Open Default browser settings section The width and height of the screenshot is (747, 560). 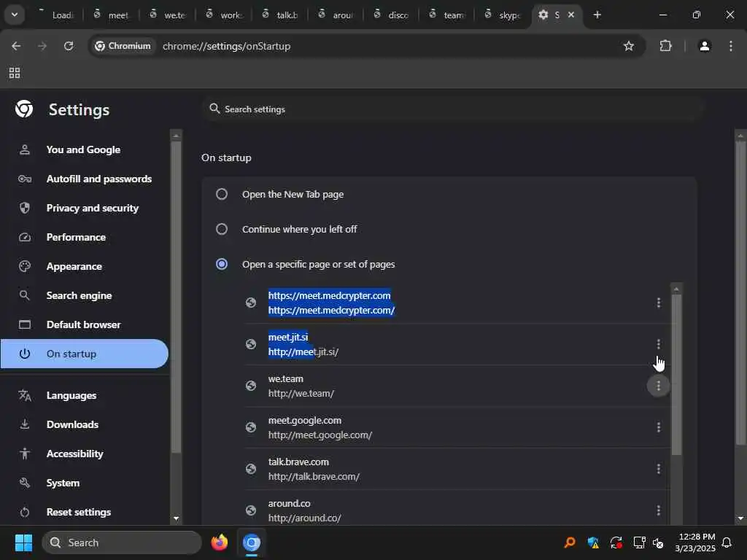coord(84,324)
